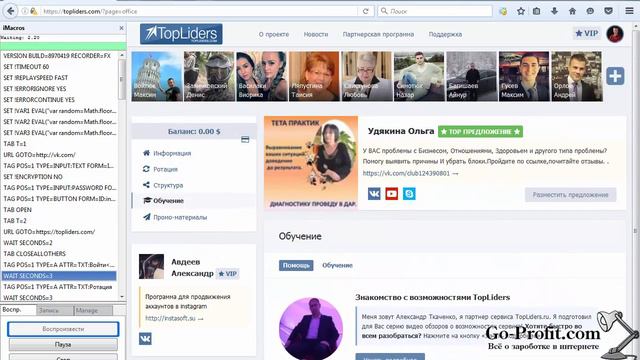Open Поддержка in top navigation
The height and width of the screenshot is (360, 640).
tap(445, 34)
